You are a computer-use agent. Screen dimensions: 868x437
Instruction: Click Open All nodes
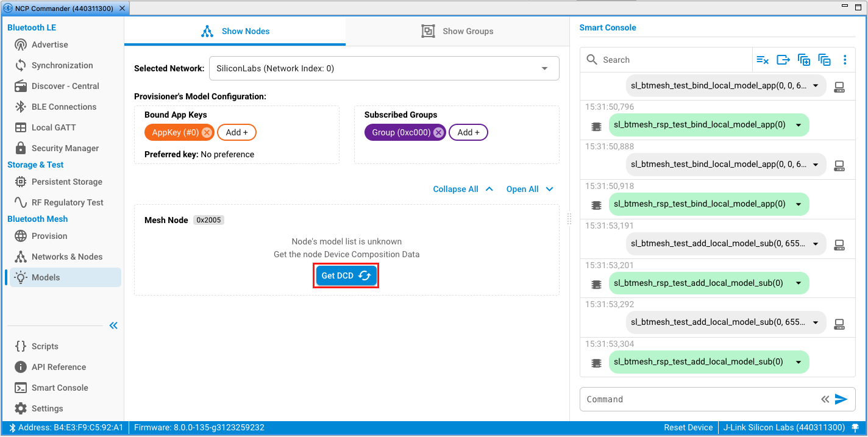point(530,189)
